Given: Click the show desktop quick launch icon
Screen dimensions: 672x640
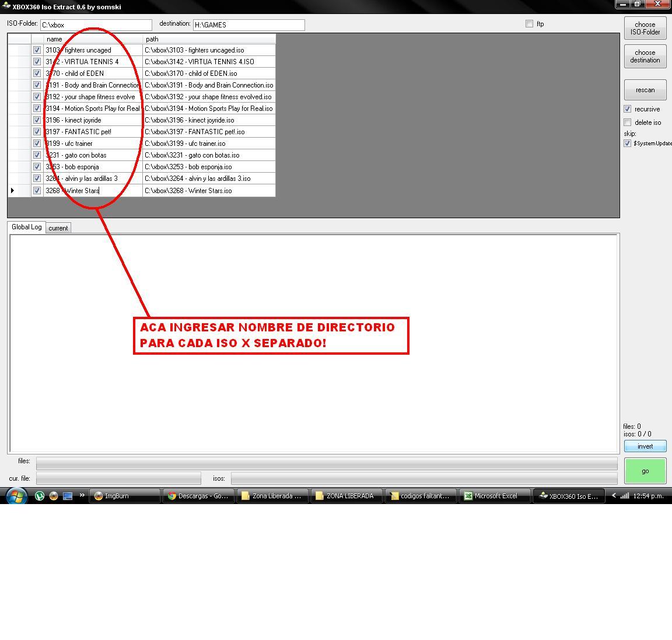Looking at the screenshot, I should point(67,496).
